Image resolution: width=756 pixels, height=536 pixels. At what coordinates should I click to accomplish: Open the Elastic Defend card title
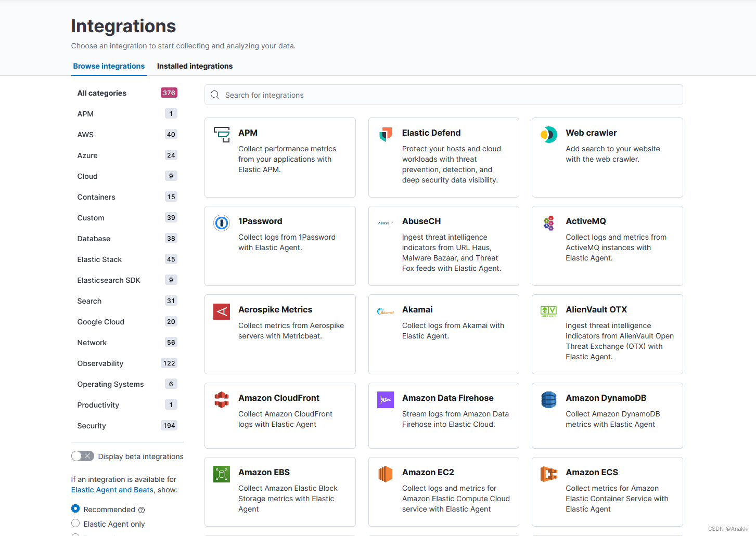pyautogui.click(x=431, y=133)
